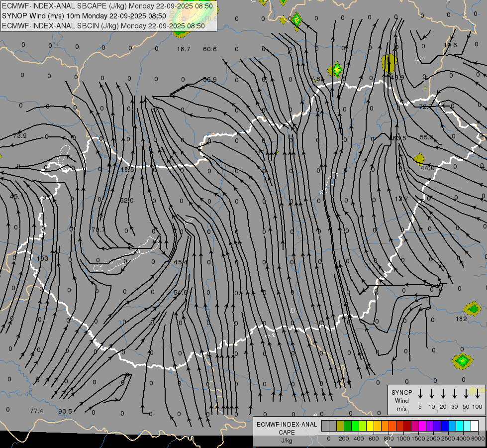Click the 2500 tick label on CAPE scale

click(x=448, y=439)
